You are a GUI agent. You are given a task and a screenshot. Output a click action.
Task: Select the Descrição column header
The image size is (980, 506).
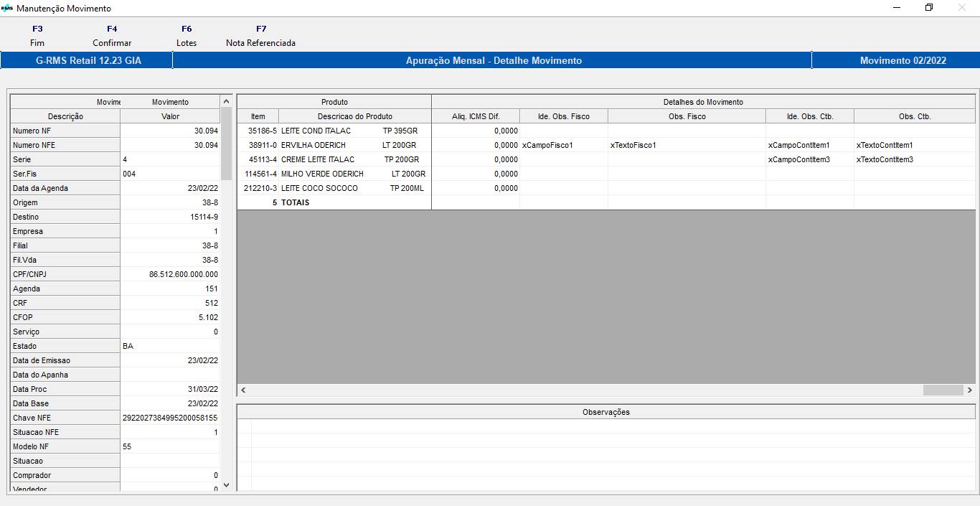[x=65, y=116]
